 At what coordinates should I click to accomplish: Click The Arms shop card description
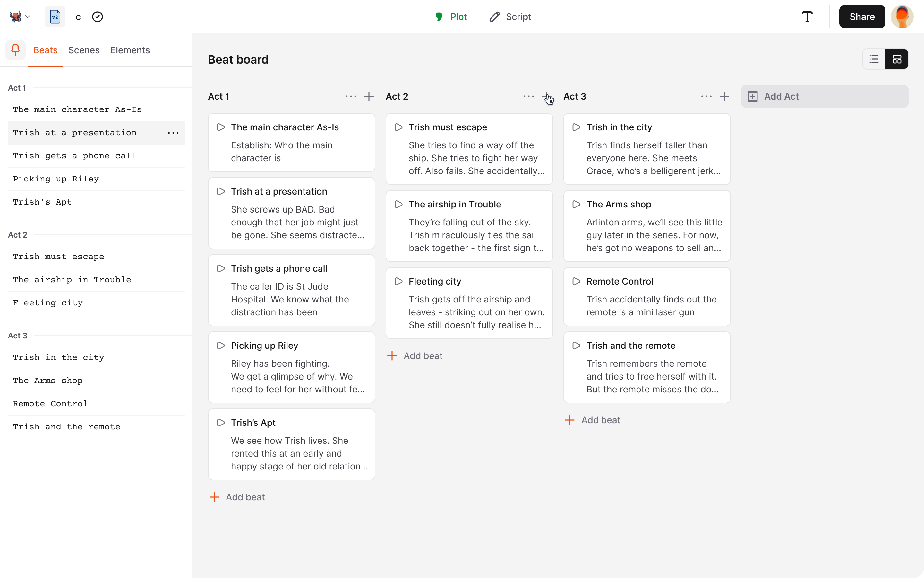point(654,235)
